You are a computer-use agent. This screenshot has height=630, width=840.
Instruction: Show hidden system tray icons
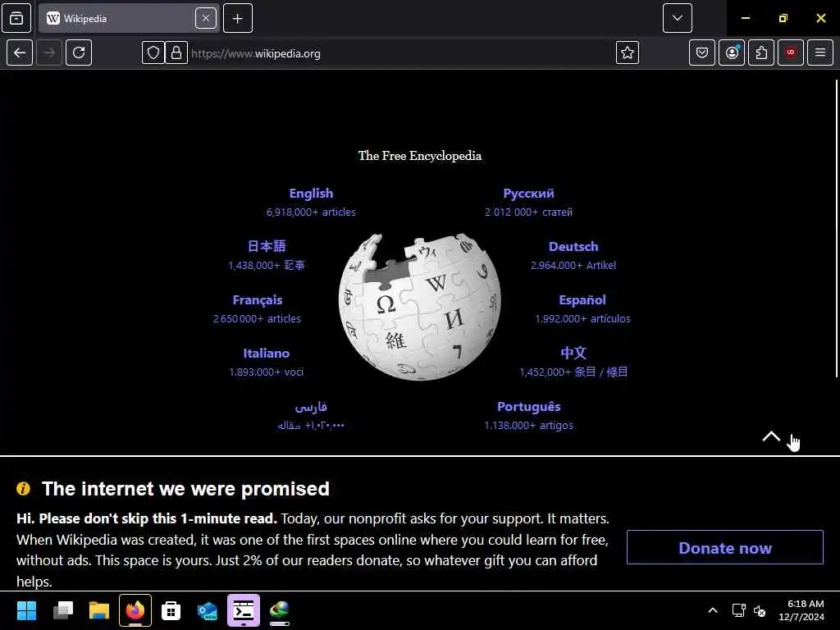tap(713, 610)
